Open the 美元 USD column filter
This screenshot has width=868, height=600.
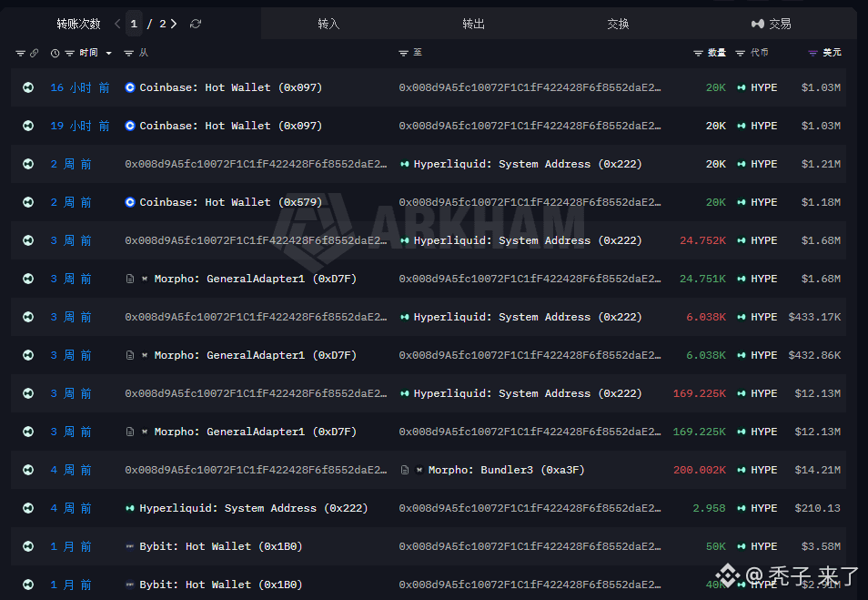812,53
